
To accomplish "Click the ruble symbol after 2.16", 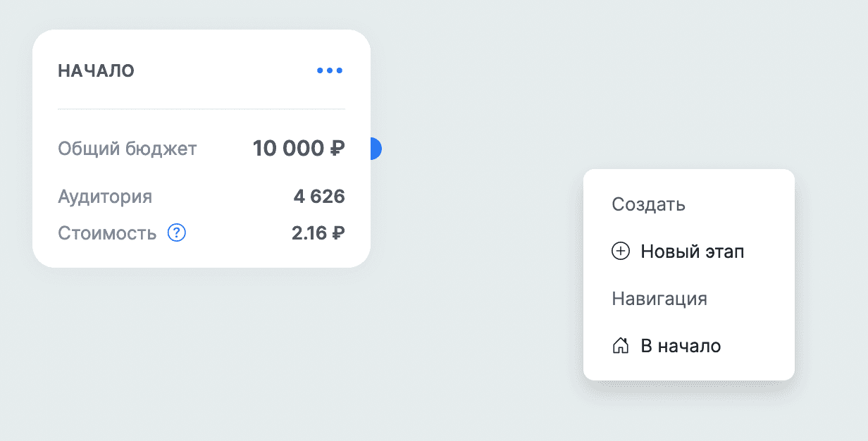I will 338,233.
